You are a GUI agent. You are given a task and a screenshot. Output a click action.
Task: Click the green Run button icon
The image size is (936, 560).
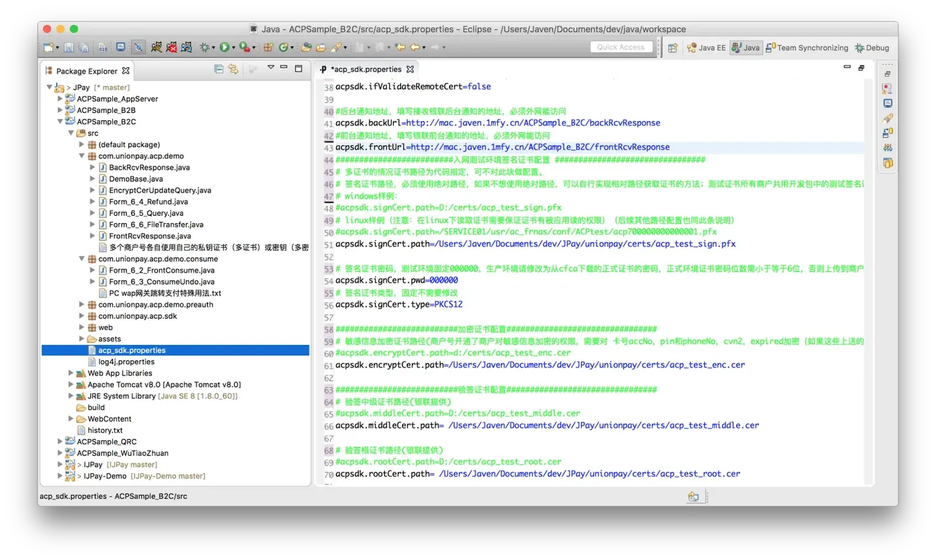point(225,47)
